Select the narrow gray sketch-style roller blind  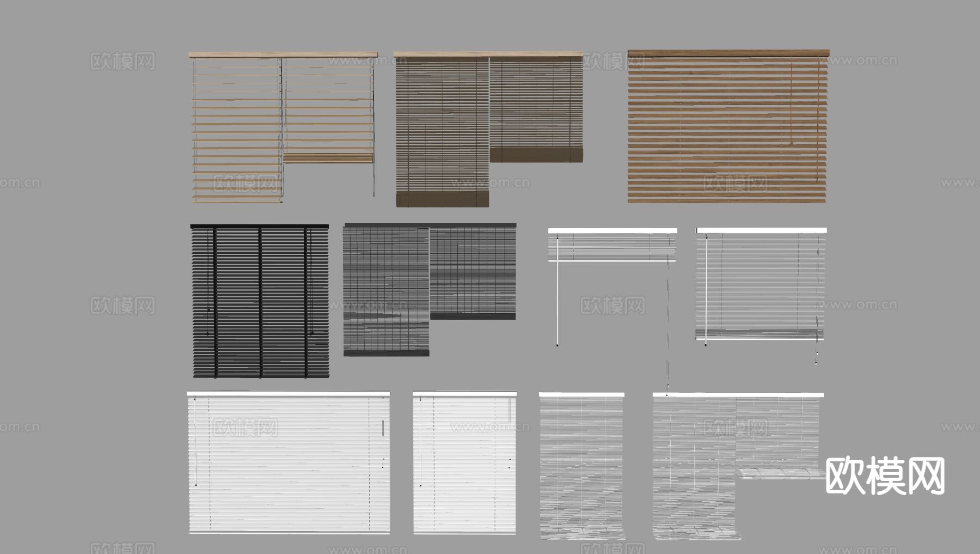[582, 466]
